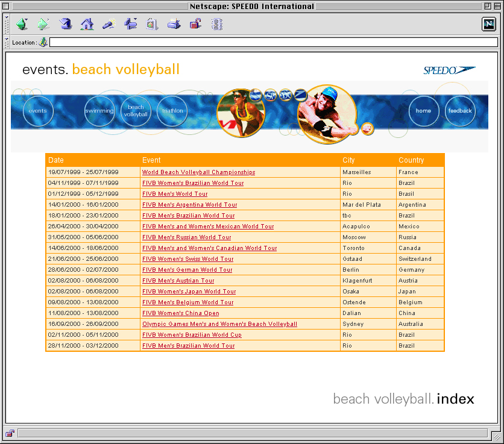Collapse the Location toolbar using its handle
The height and width of the screenshot is (444, 504).
click(x=7, y=43)
